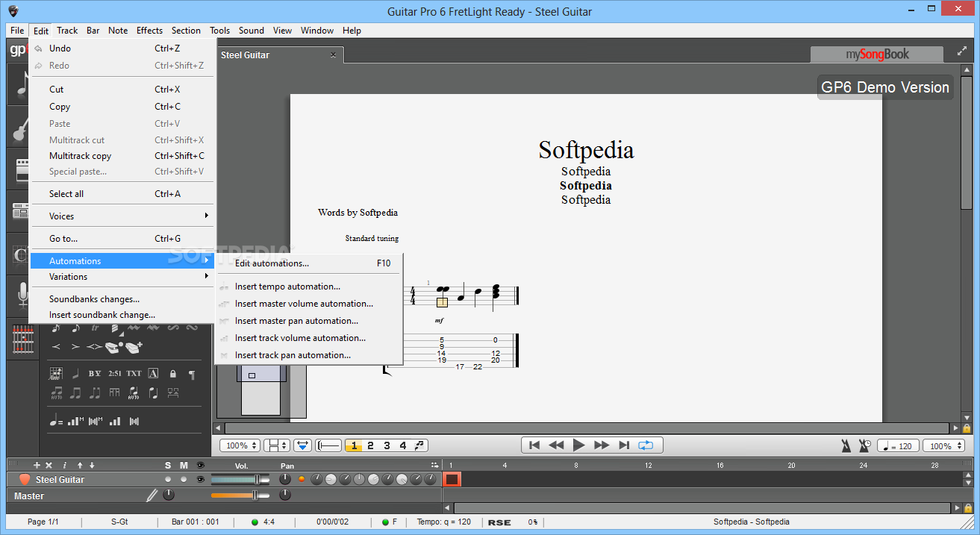Screen dimensions: 980x535
Task: Toggle Solo on the Steel Guitar track
Action: coord(168,479)
